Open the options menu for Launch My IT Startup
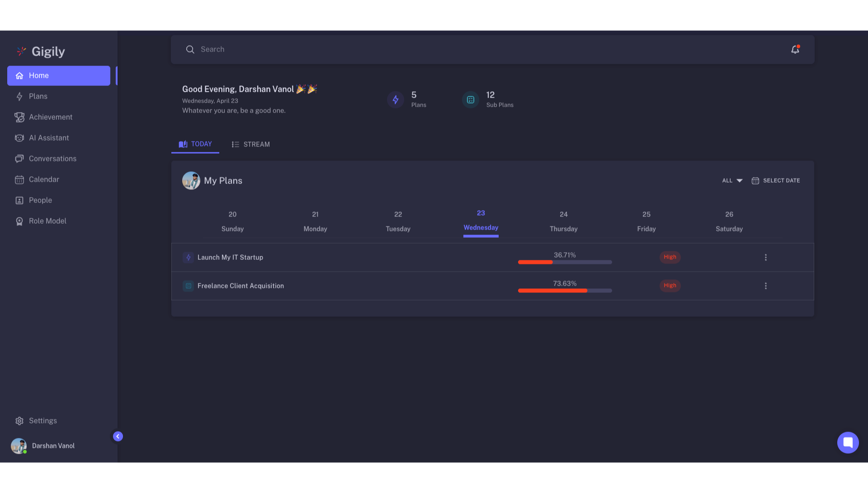This screenshot has width=868, height=488. click(766, 257)
